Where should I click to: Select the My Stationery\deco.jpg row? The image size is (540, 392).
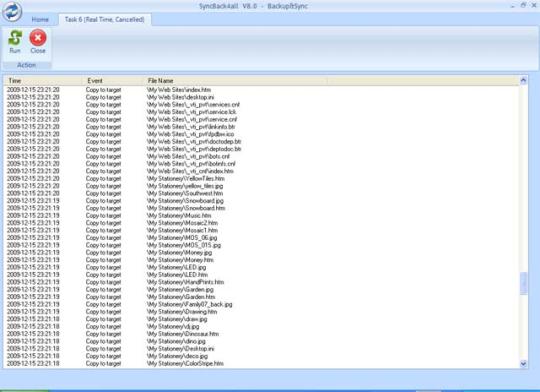tap(261, 357)
